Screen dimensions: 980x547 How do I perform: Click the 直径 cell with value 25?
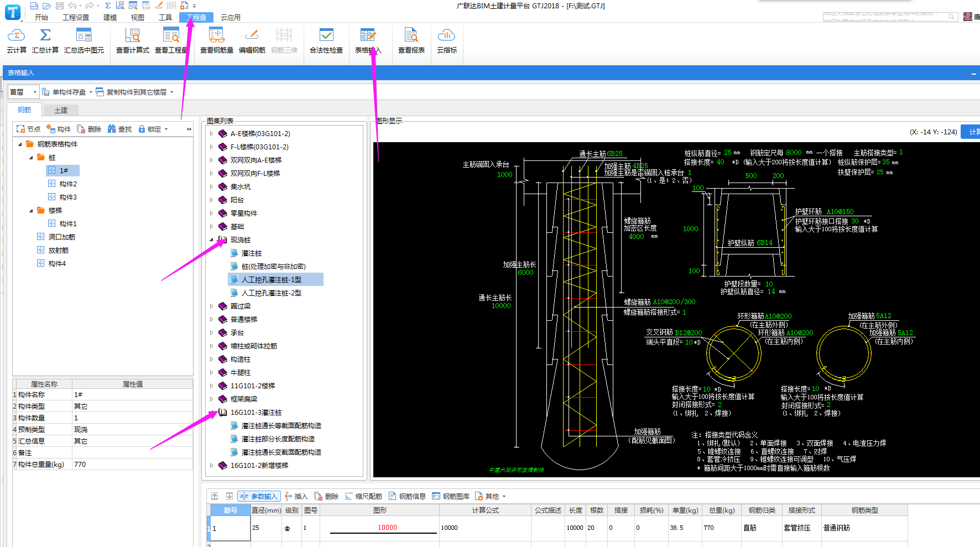pyautogui.click(x=267, y=528)
